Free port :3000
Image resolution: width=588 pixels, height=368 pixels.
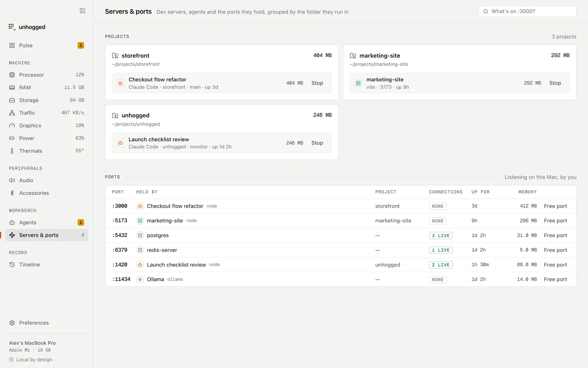555,206
